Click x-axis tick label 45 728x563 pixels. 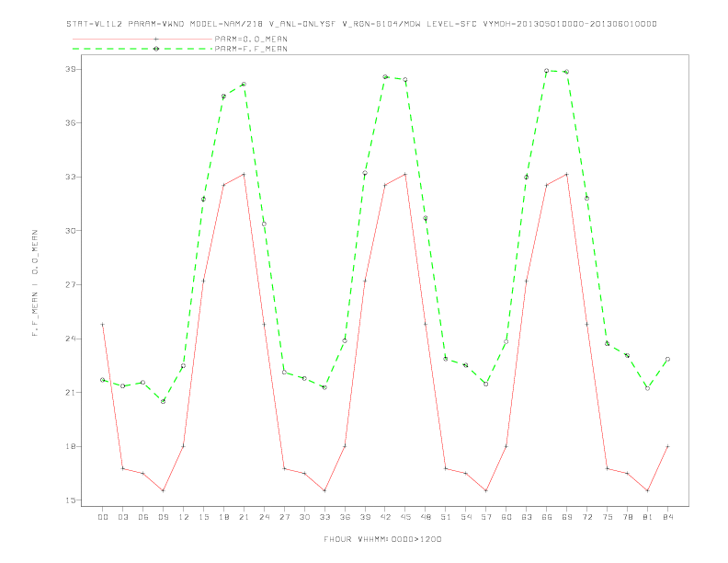405,517
